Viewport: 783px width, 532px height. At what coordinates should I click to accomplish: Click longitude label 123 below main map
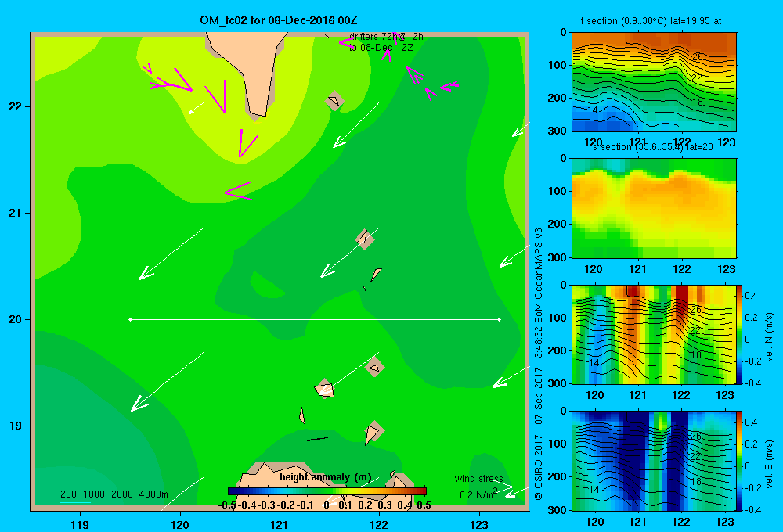[479, 524]
